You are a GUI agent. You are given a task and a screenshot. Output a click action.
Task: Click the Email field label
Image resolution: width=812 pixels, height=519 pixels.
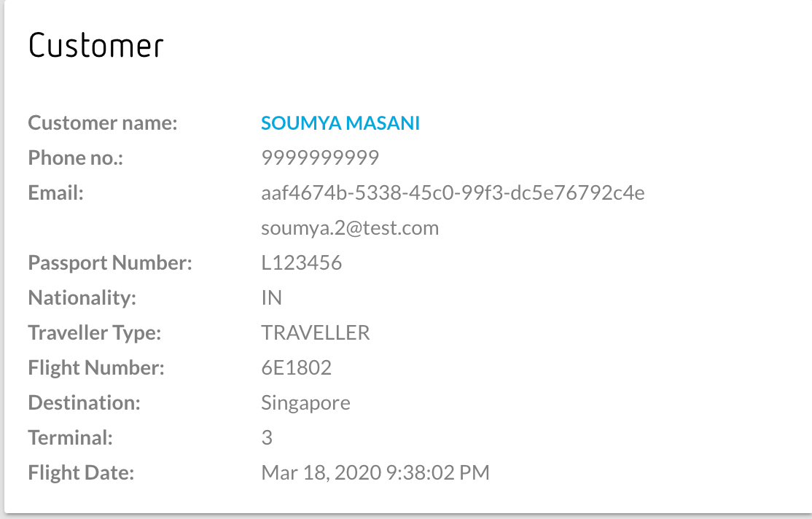point(56,193)
